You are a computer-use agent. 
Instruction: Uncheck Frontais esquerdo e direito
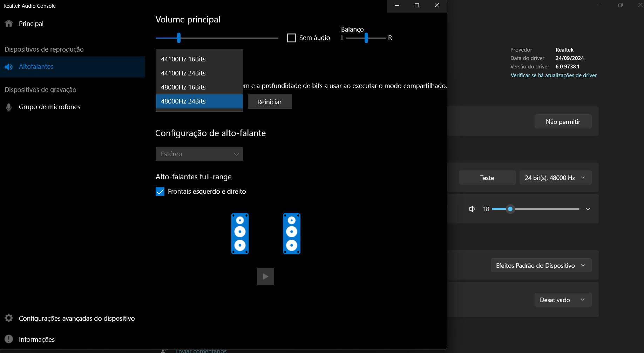click(160, 192)
